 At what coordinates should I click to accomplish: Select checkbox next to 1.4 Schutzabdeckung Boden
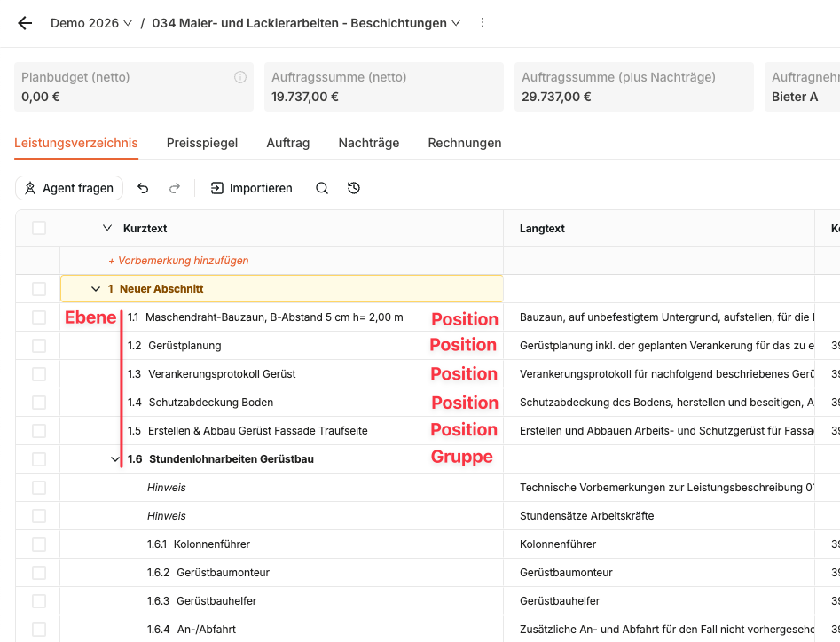(x=39, y=403)
